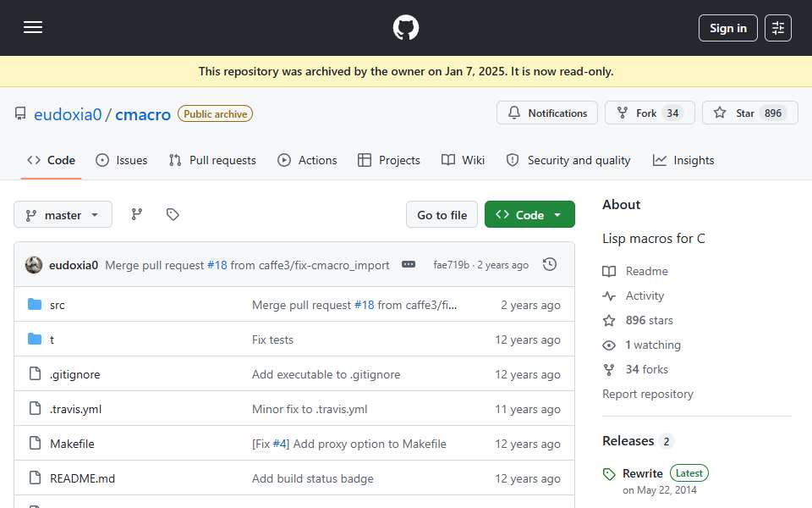Expand the green Code dropdown
The height and width of the screenshot is (508, 812).
(x=529, y=214)
